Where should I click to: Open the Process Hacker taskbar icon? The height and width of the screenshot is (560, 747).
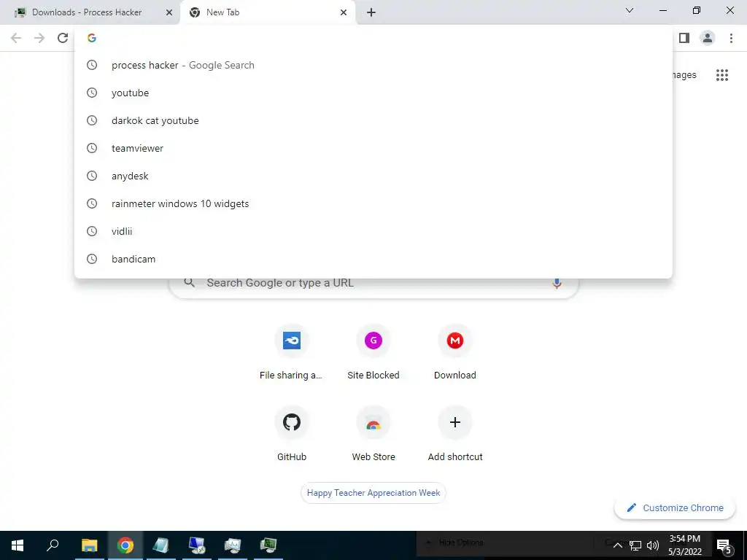(x=268, y=545)
